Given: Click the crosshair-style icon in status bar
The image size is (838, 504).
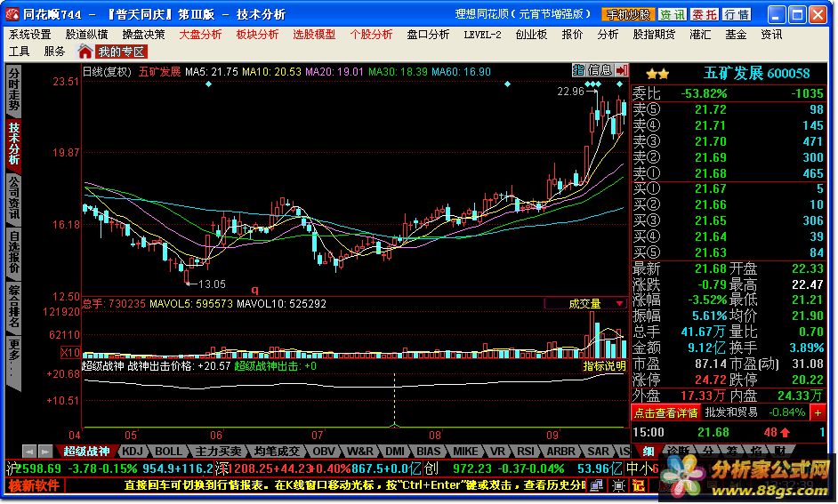Looking at the screenshot, I should tap(618, 484).
